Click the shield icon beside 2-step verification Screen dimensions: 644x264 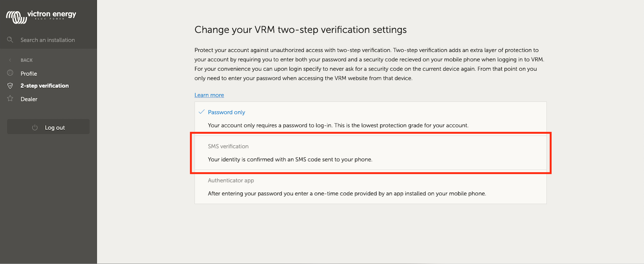point(10,86)
